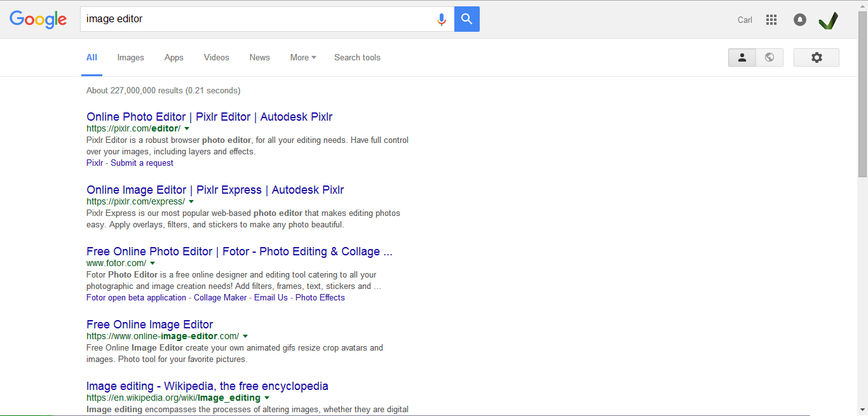The width and height of the screenshot is (868, 416).
Task: Open Free Online Image Editor result
Action: [x=150, y=325]
